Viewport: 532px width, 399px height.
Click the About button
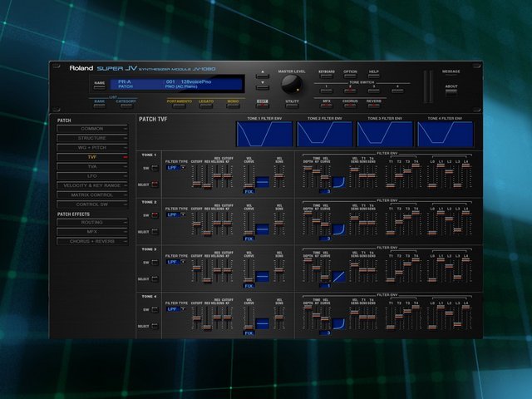point(451,91)
